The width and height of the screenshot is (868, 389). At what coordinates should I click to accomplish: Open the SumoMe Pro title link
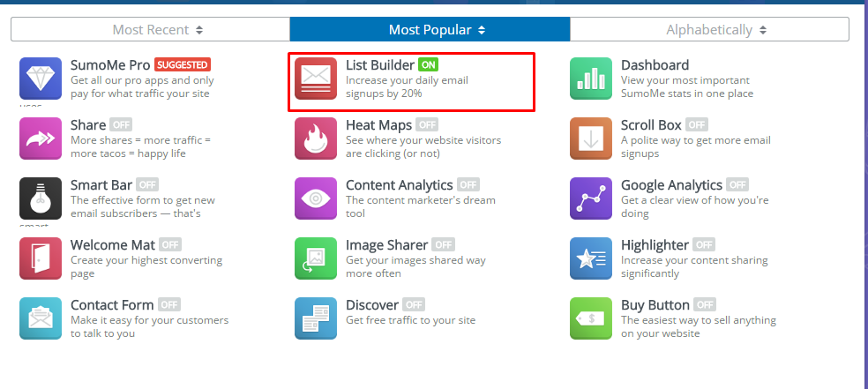tap(110, 64)
